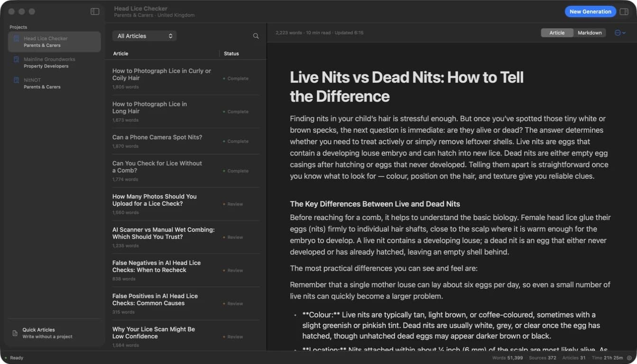Open 'Can a Phone Camera Spot Nits?' article
The width and height of the screenshot is (637, 364).
(186, 141)
